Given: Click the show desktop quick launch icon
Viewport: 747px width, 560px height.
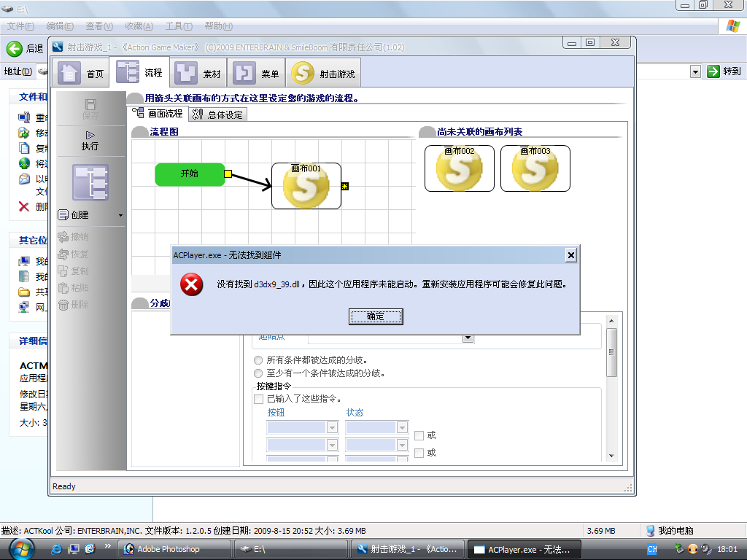Looking at the screenshot, I should click(74, 549).
